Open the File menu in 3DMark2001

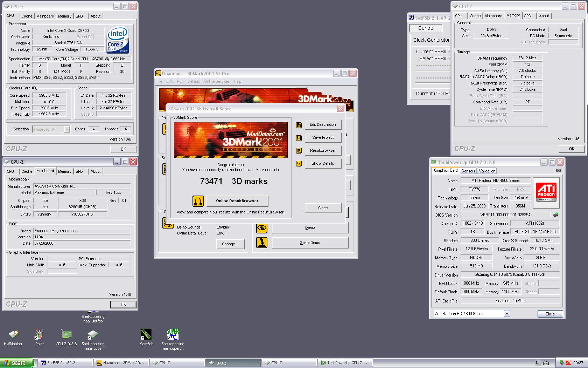click(159, 81)
